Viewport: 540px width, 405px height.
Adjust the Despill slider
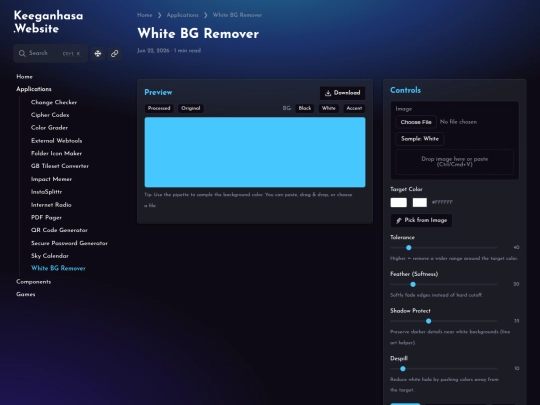pos(444,368)
